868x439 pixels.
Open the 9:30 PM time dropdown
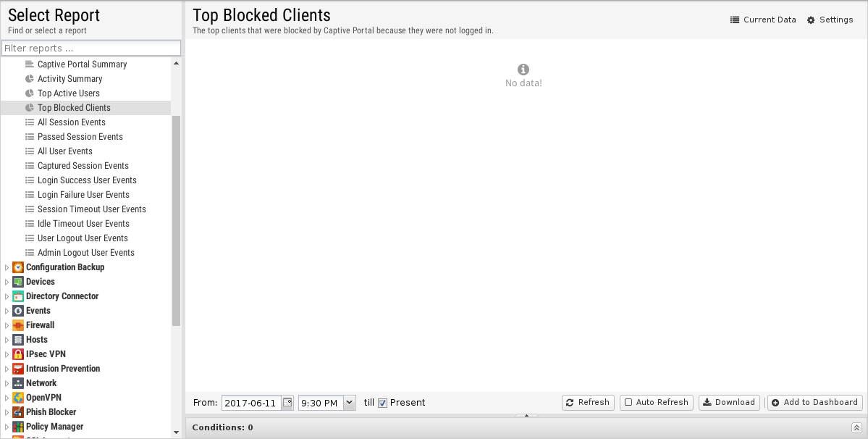pyautogui.click(x=350, y=403)
